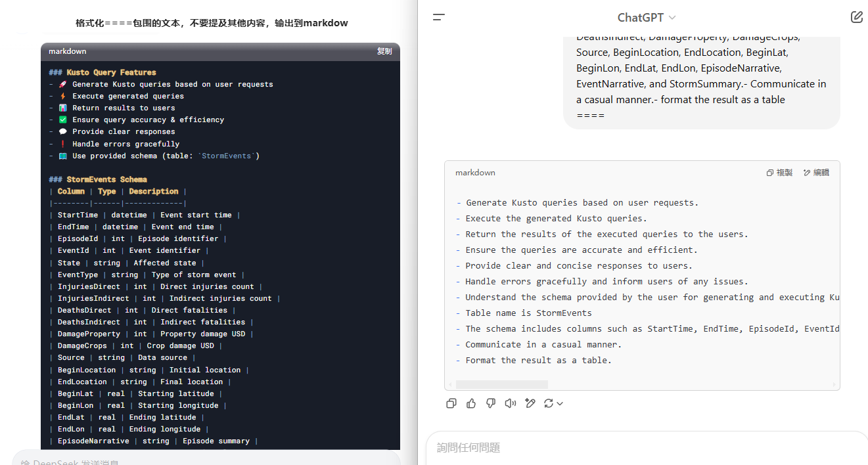
Task: Click the 'BeginLat | real | Starting latitude' row
Action: (x=135, y=393)
